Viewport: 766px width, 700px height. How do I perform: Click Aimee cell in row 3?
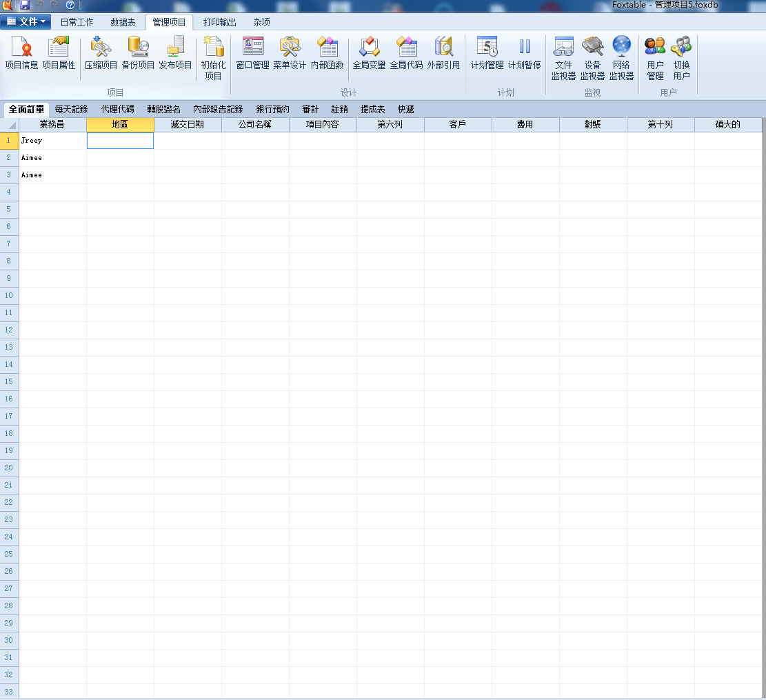(x=53, y=175)
